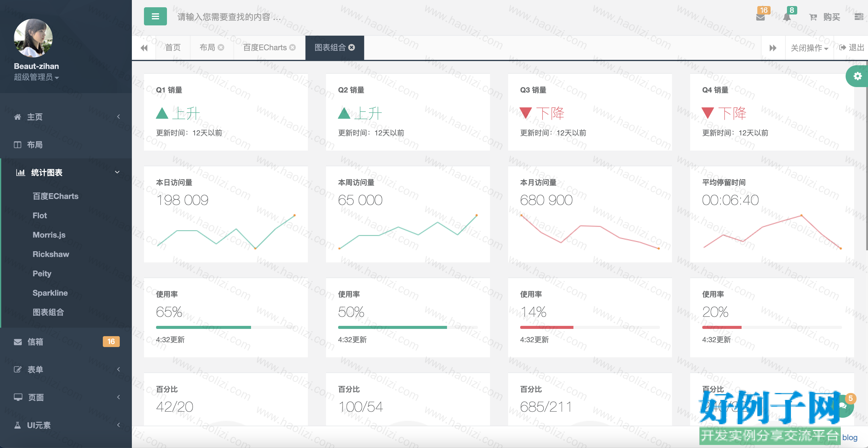Click the 50% usage progress bar
This screenshot has width=868, height=448.
coord(408,327)
